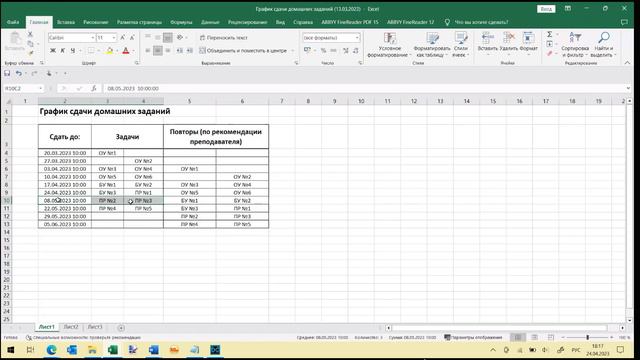Click the Cut scissors icon
640x360 pixels.
(x=30, y=35)
